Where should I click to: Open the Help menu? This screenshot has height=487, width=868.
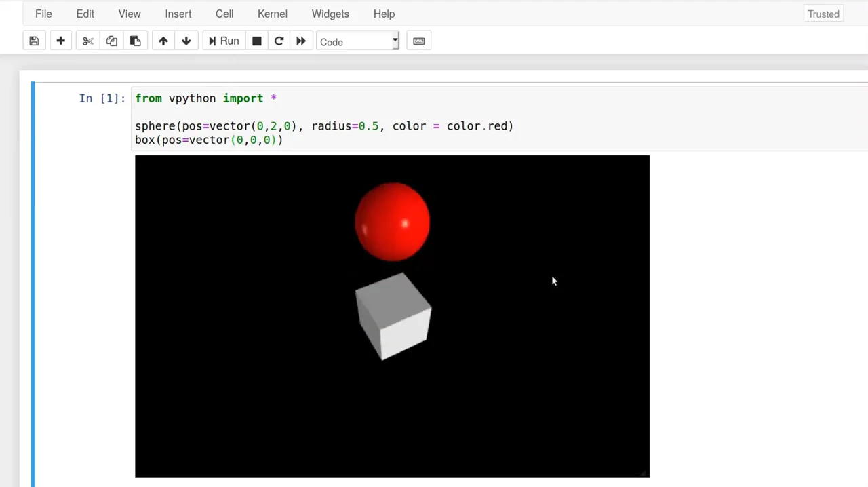(x=384, y=14)
